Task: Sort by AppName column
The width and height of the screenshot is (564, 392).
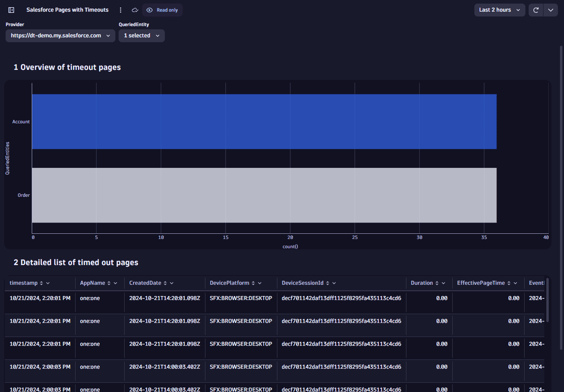Action: (x=109, y=283)
